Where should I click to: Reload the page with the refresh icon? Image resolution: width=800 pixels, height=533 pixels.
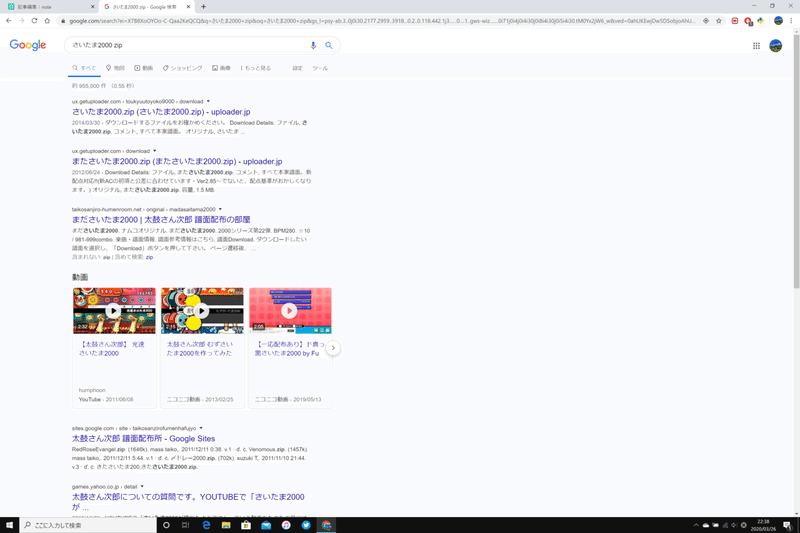click(x=34, y=21)
